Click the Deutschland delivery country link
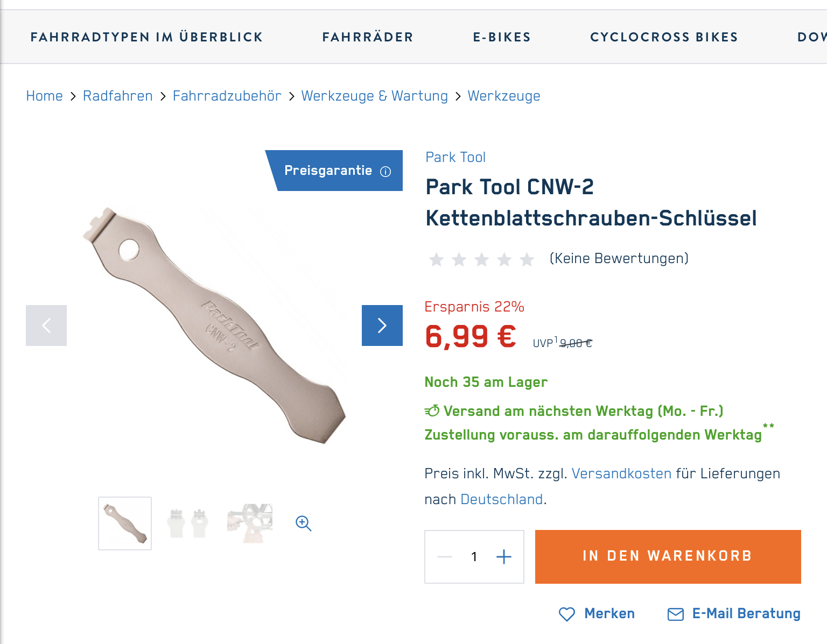Screen dimensions: 827x644 tap(501, 499)
